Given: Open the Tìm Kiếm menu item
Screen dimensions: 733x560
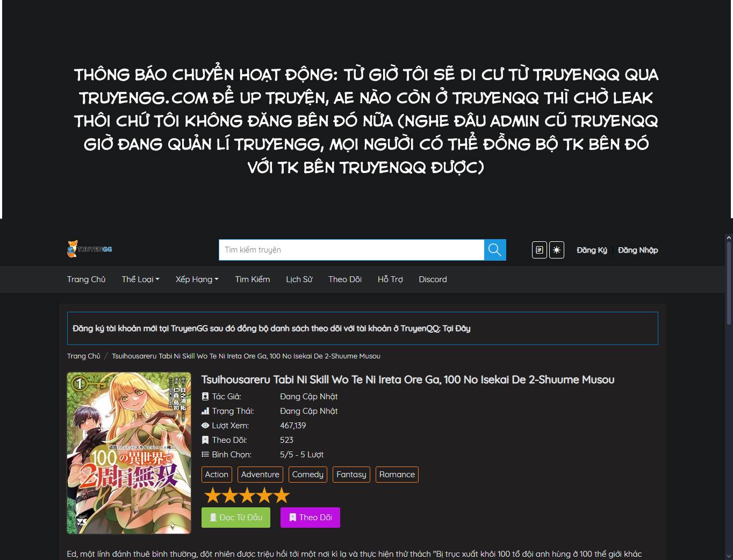Looking at the screenshot, I should click(252, 279).
